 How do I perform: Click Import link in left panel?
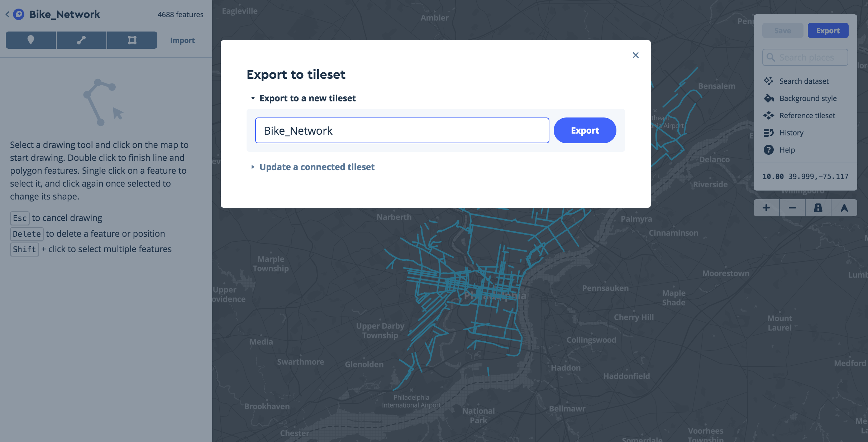[182, 40]
